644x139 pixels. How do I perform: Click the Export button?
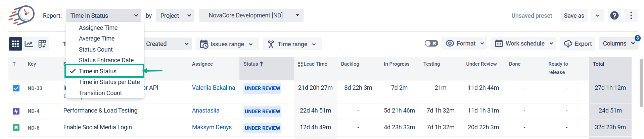point(578,44)
